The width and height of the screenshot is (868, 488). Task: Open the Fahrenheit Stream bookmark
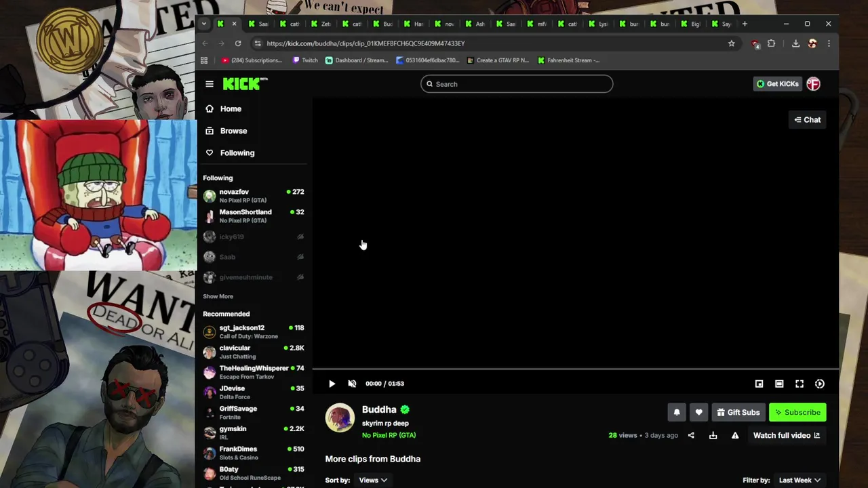coord(569,60)
